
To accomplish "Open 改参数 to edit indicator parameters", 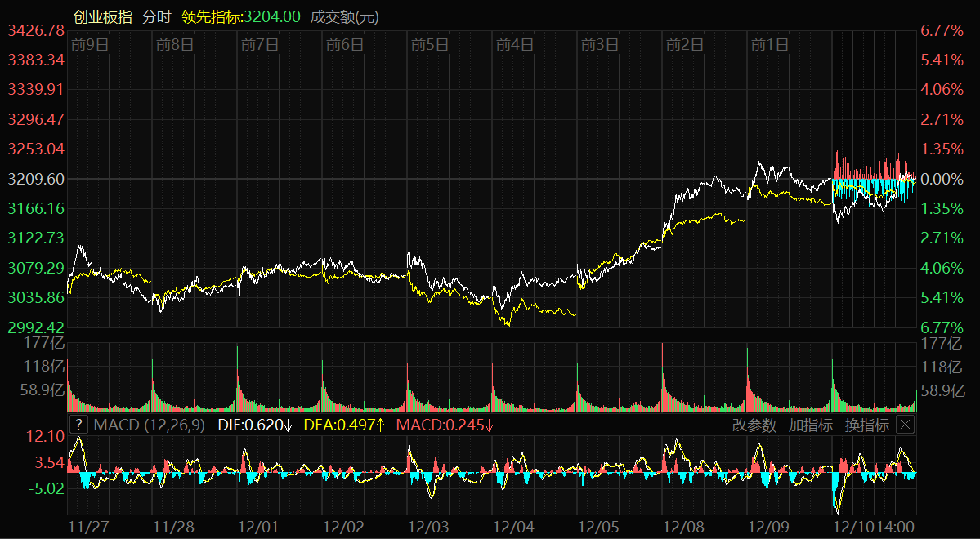I will (x=754, y=425).
